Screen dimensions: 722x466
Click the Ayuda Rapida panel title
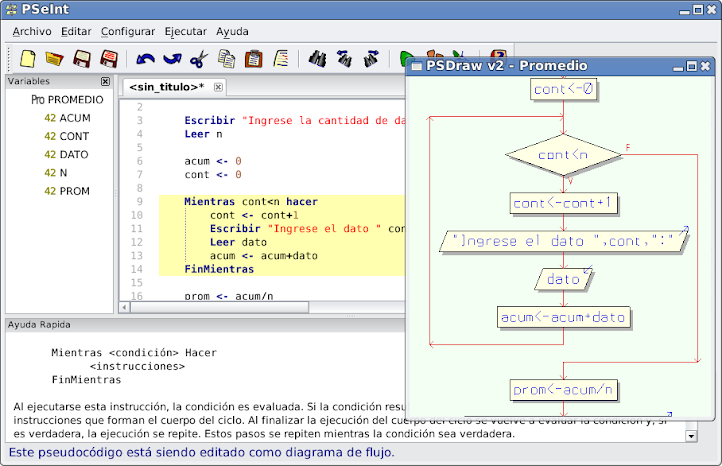(x=39, y=325)
